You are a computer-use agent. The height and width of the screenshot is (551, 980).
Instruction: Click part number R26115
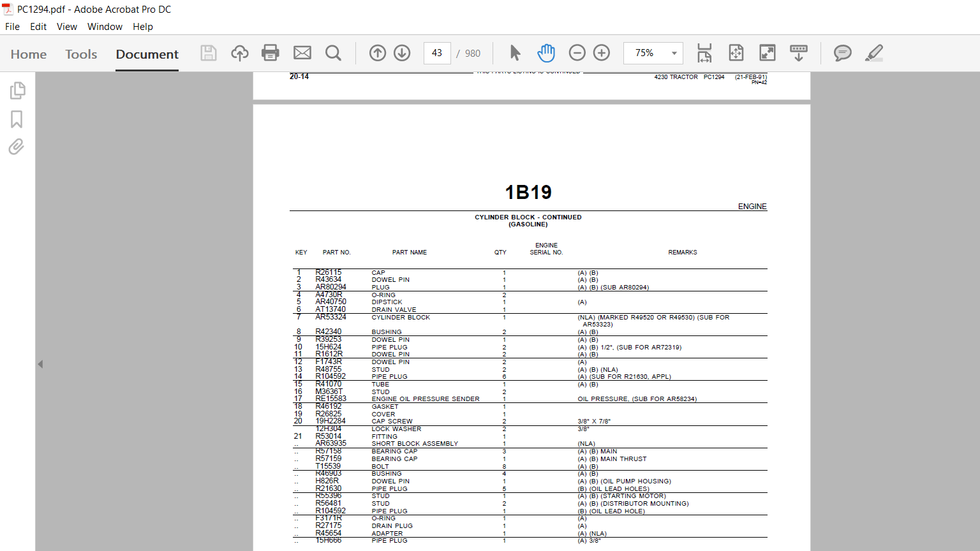(329, 272)
